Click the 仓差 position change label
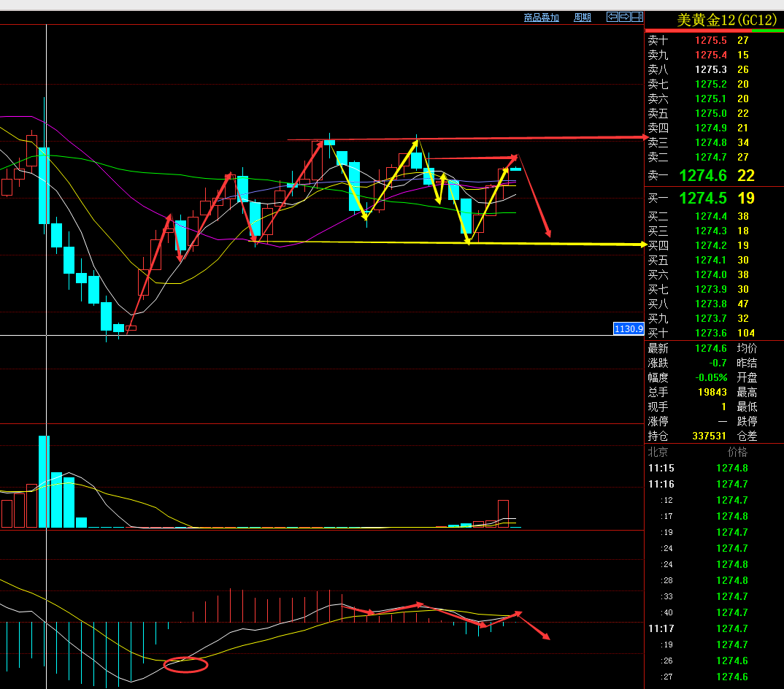 tap(747, 436)
